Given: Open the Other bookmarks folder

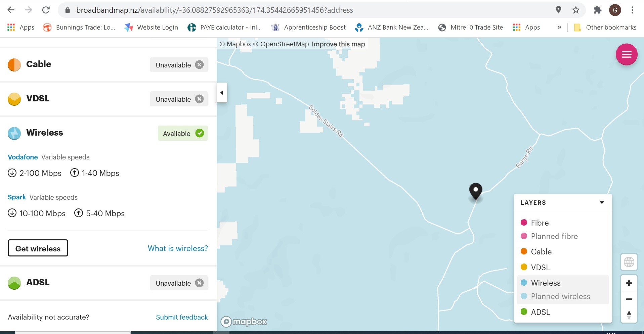Looking at the screenshot, I should (605, 28).
